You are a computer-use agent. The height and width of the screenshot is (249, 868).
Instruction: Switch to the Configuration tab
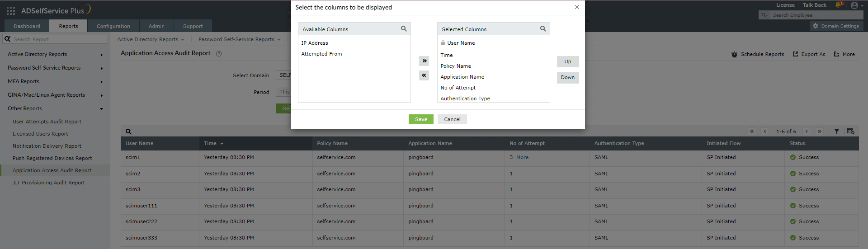(113, 26)
